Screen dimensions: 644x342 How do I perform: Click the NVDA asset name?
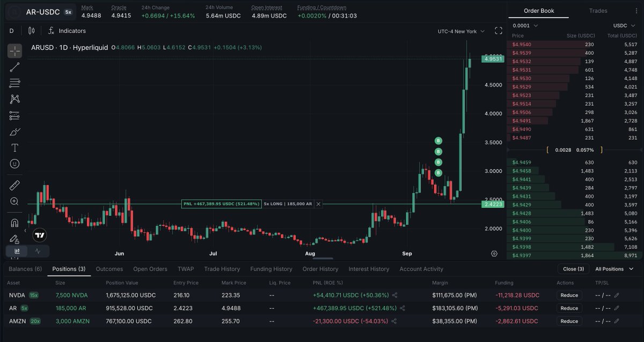[17, 295]
